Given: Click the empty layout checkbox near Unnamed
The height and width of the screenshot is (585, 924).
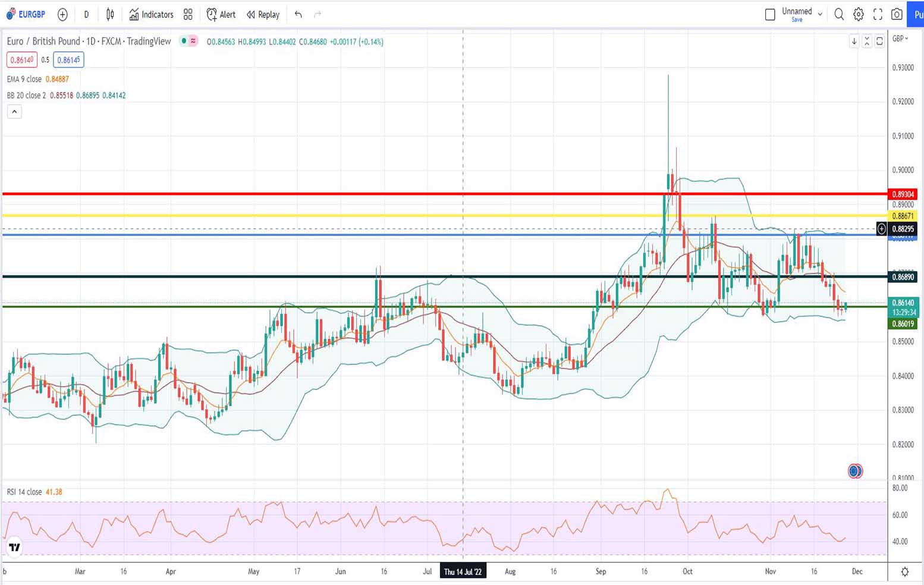Looking at the screenshot, I should coord(770,14).
